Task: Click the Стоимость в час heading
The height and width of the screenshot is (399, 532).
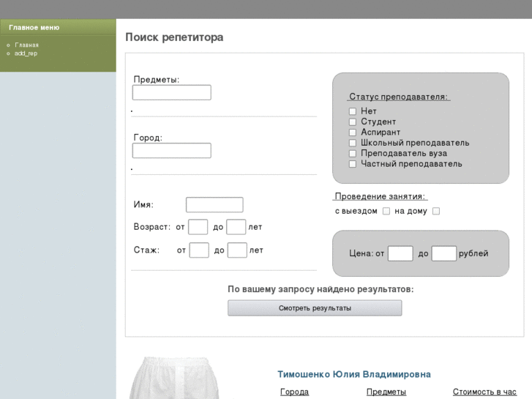Action: [484, 392]
